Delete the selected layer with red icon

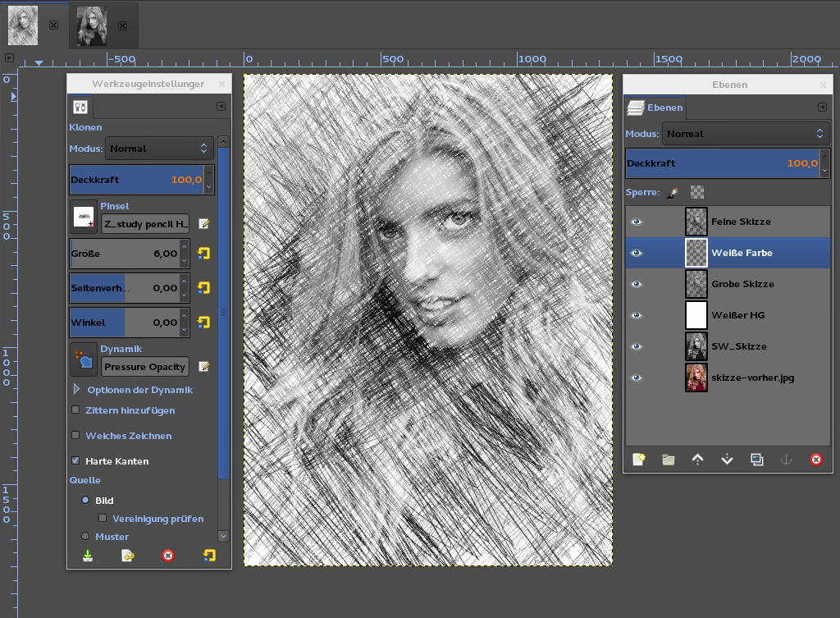815,460
